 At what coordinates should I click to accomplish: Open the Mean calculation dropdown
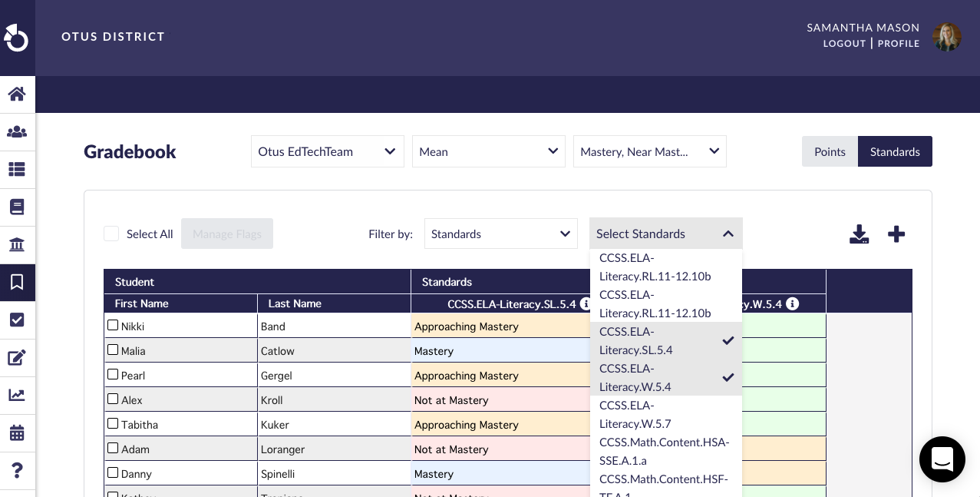pos(489,151)
